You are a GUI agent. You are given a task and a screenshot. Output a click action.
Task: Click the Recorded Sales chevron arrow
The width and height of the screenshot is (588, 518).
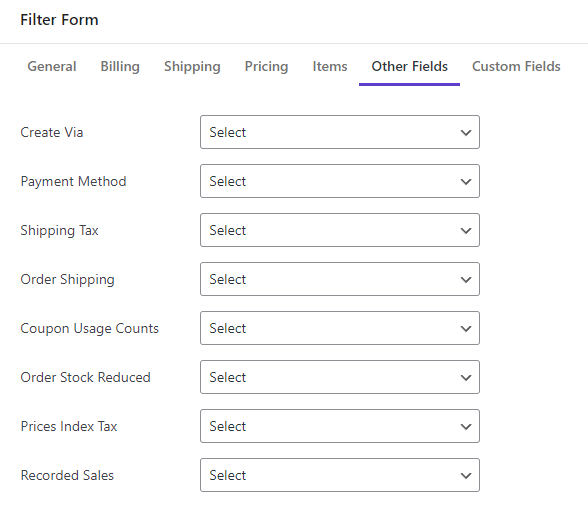(466, 476)
